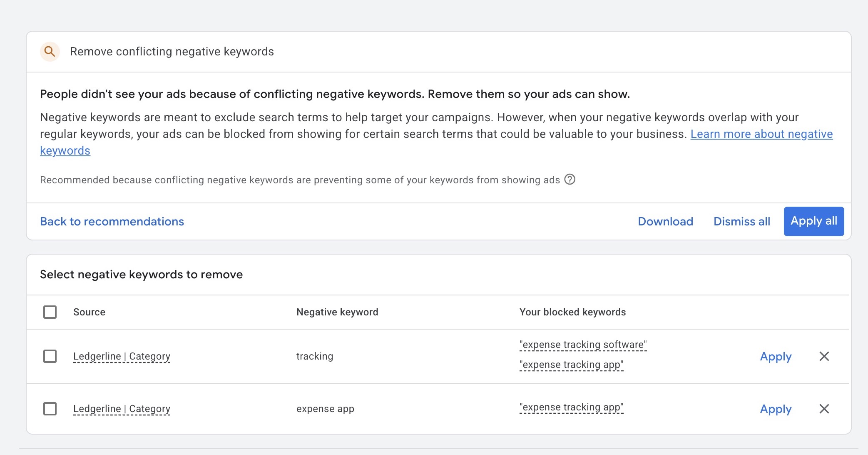
Task: Open Ledgerline | Category source in expense app row
Action: tap(122, 409)
